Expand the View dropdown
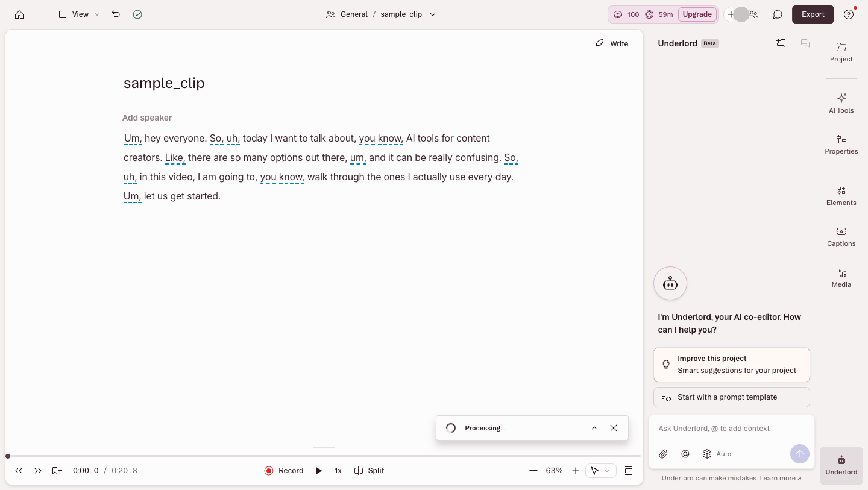Image resolution: width=868 pixels, height=490 pixels. (79, 14)
